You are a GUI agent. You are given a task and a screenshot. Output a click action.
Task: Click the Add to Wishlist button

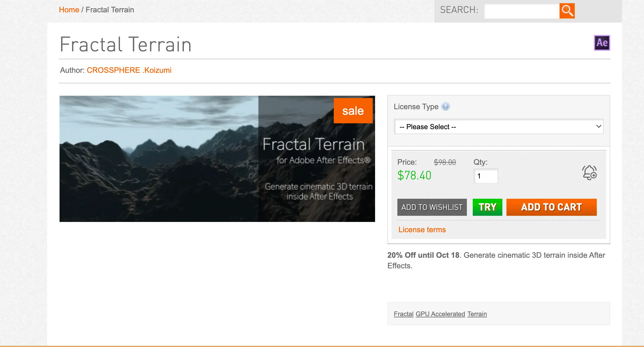click(432, 207)
